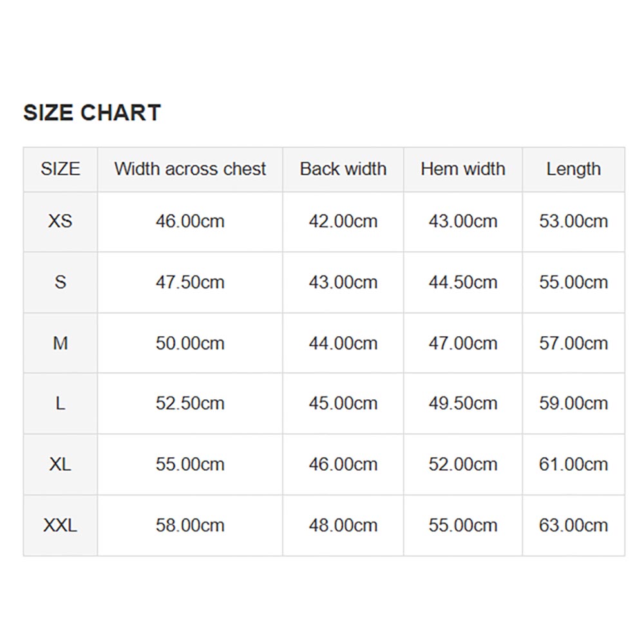Viewport: 644px width, 644px height.
Task: Click the 46.00cm chest width cell
Action: (x=190, y=222)
